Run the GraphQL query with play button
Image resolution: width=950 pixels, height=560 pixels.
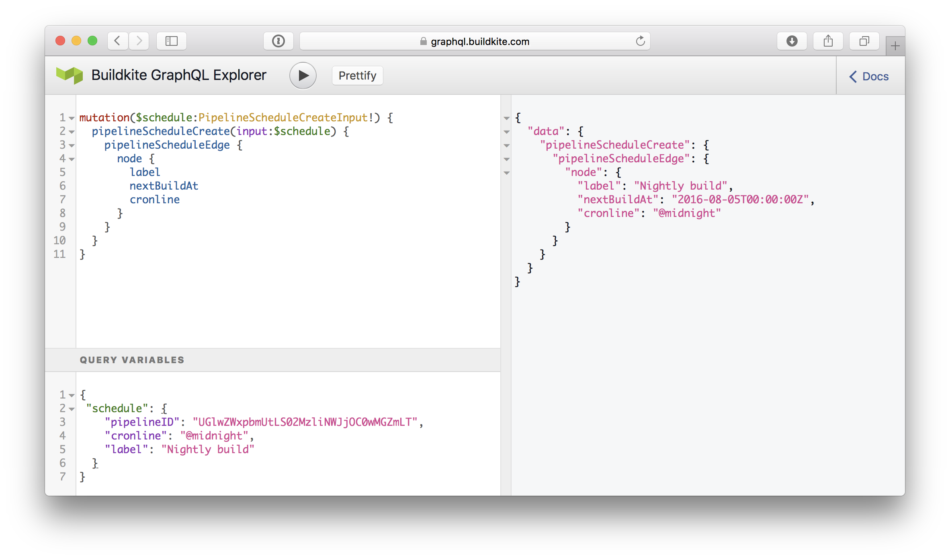point(303,76)
